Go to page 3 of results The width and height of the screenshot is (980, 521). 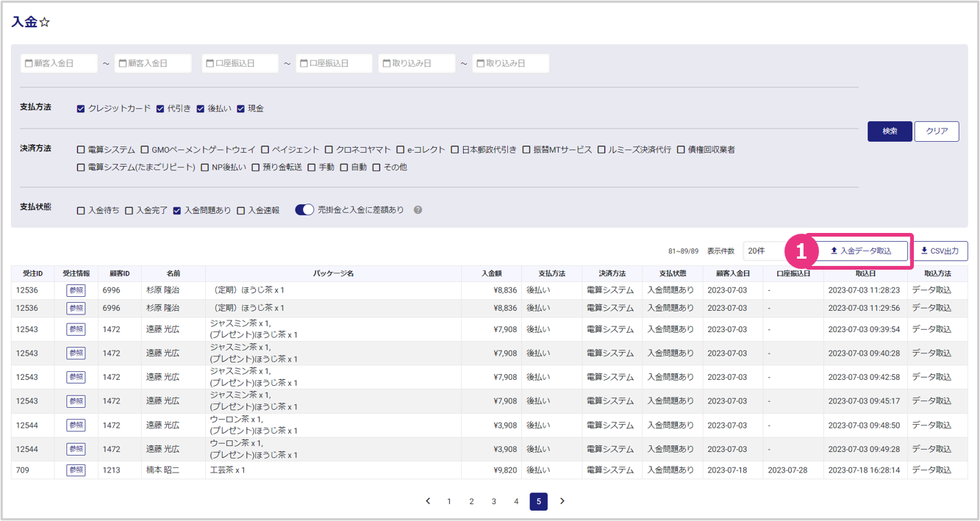[494, 502]
